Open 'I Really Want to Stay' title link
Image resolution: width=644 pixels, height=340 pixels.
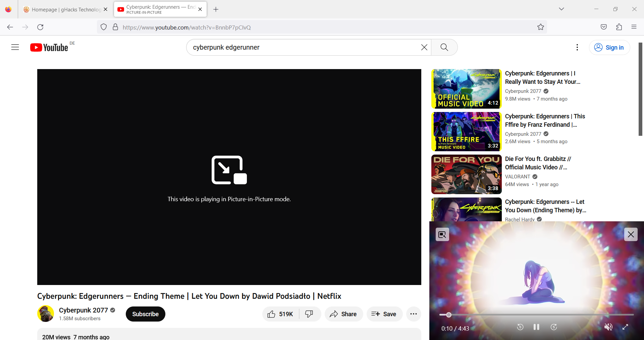click(x=542, y=77)
